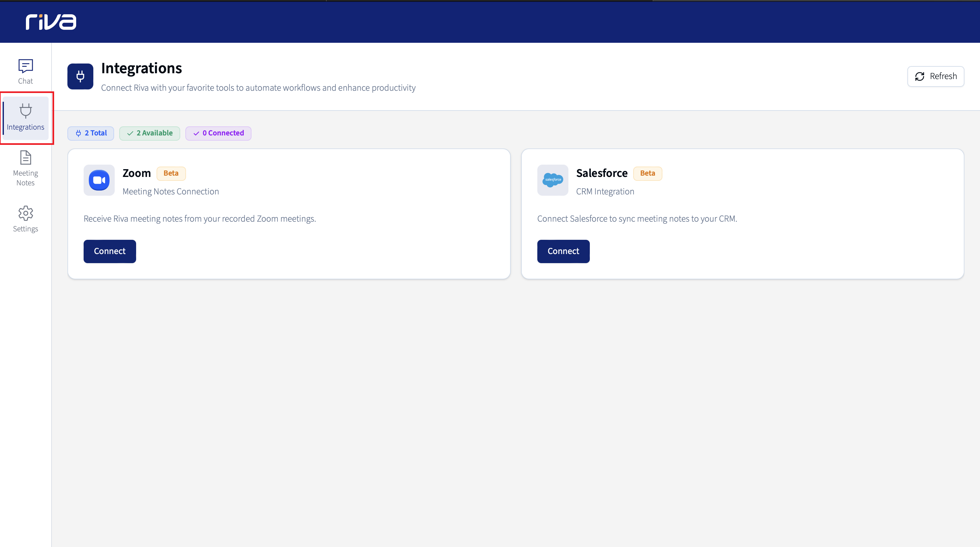
Task: Click 'Meeting Notes Connection' subtitle
Action: pos(171,192)
